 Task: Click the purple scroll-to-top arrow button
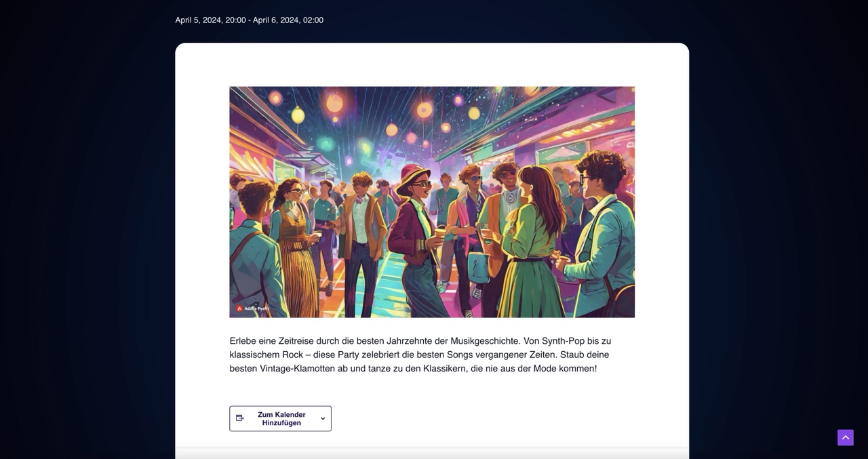click(845, 437)
